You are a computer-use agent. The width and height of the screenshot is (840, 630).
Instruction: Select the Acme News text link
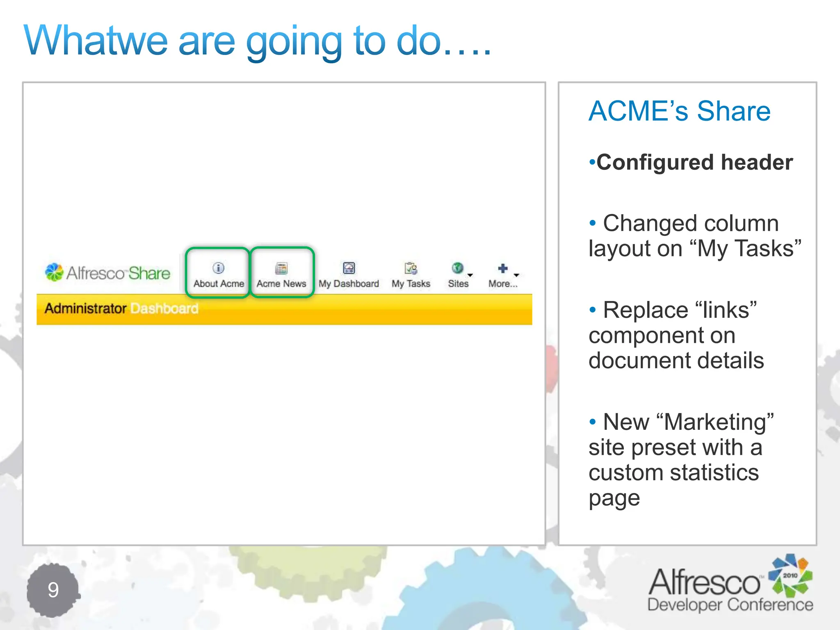pyautogui.click(x=281, y=284)
